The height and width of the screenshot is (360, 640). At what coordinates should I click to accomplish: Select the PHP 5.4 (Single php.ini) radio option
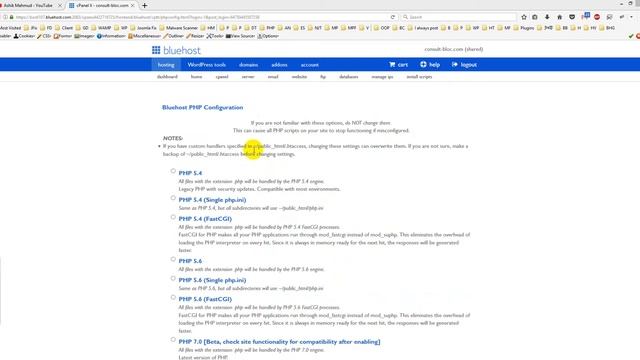(x=173, y=198)
